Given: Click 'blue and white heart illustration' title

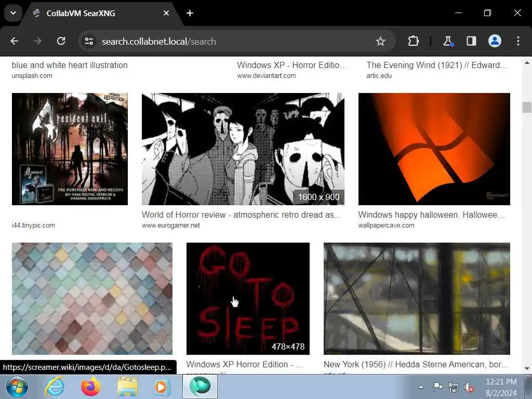Looking at the screenshot, I should 70,65.
